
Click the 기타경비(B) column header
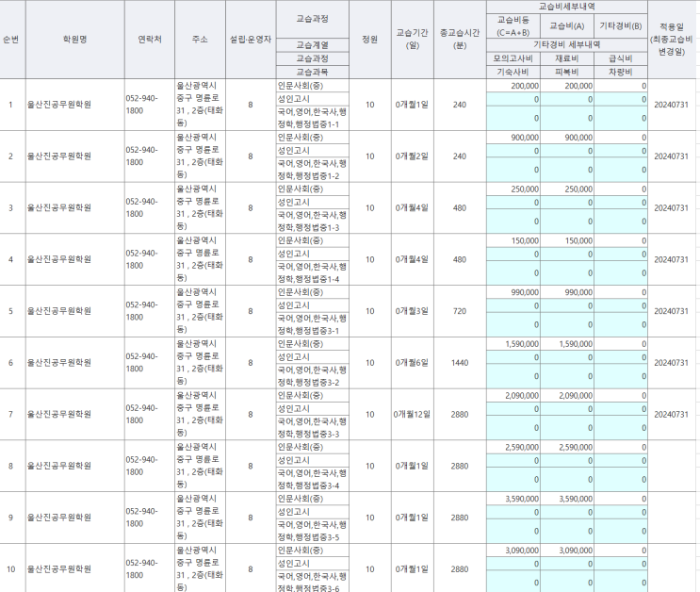tap(622, 26)
